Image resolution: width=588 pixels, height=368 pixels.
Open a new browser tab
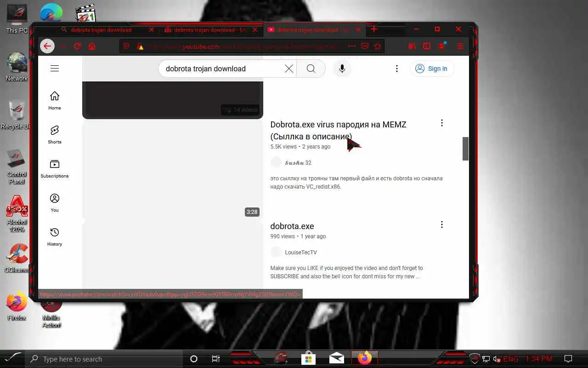tap(374, 29)
